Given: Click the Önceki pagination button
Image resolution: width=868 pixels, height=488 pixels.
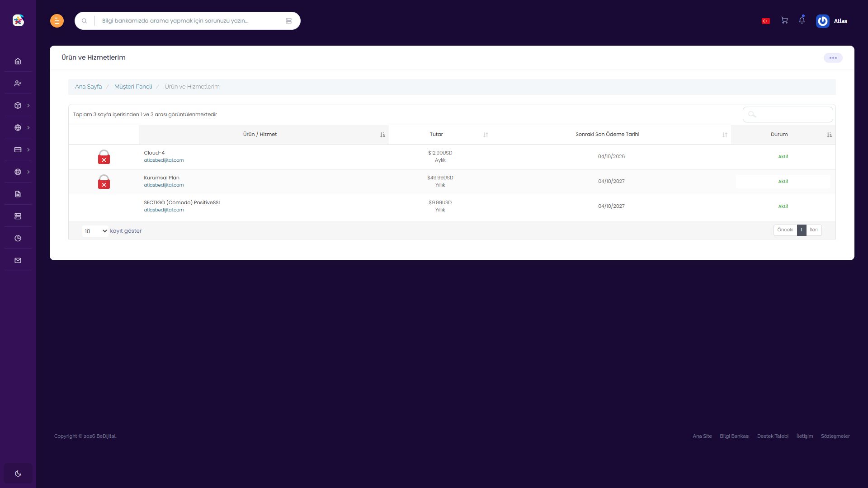Looking at the screenshot, I should (x=785, y=230).
